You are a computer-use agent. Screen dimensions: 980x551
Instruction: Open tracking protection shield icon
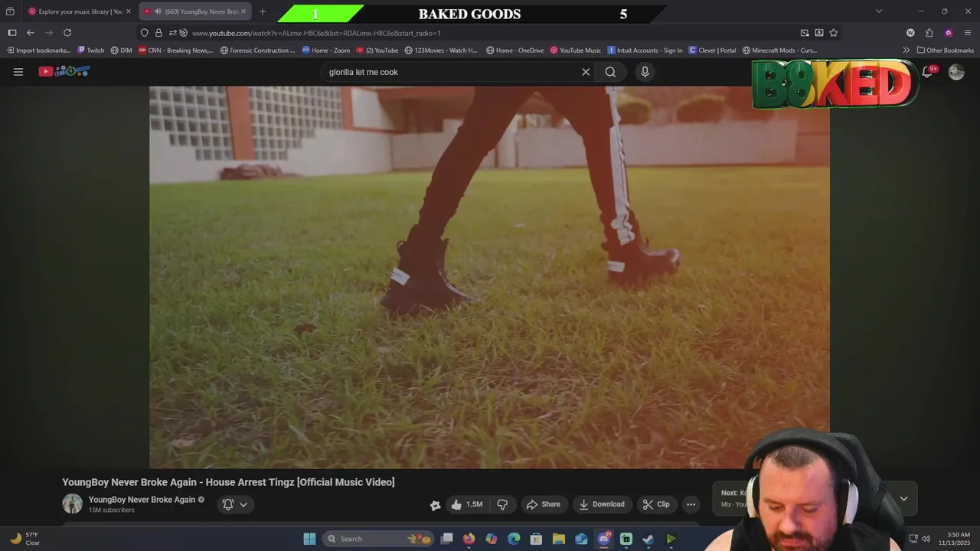click(144, 33)
